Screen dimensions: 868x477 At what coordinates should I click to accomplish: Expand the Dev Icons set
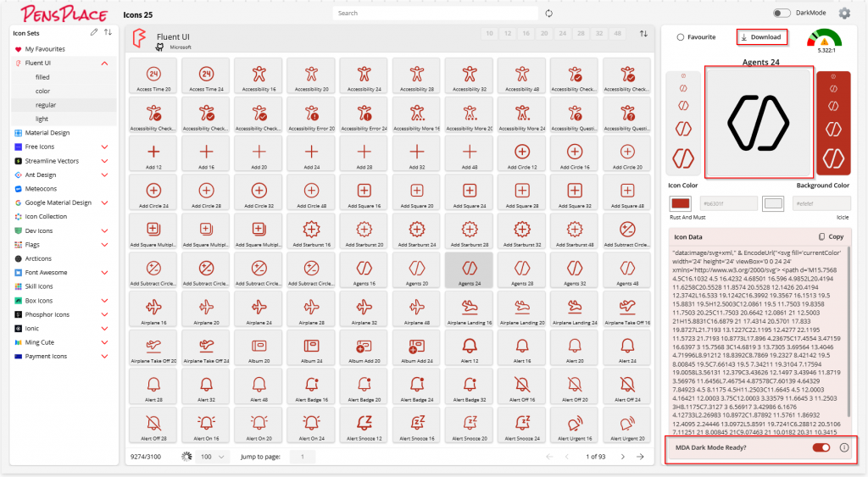(x=104, y=230)
